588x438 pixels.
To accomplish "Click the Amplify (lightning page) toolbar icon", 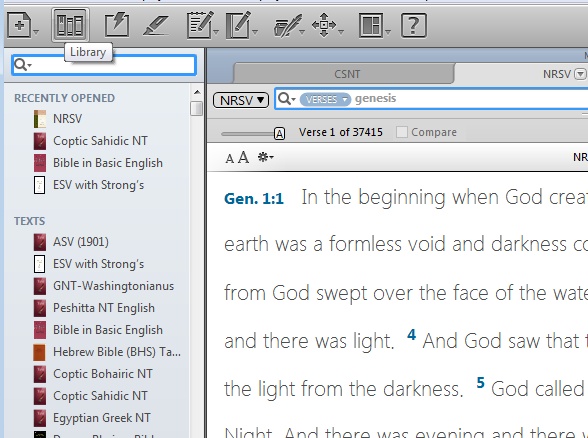I will 117,25.
